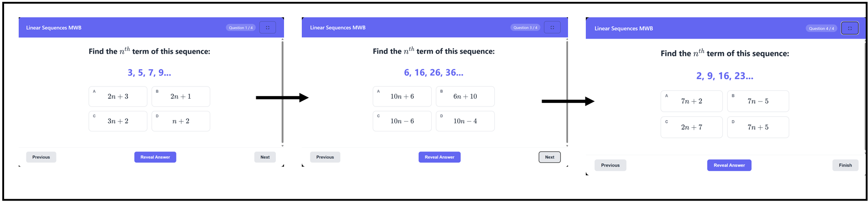
Task: Reveal answer for sequence 2, 9, 16, 23
Action: [729, 165]
